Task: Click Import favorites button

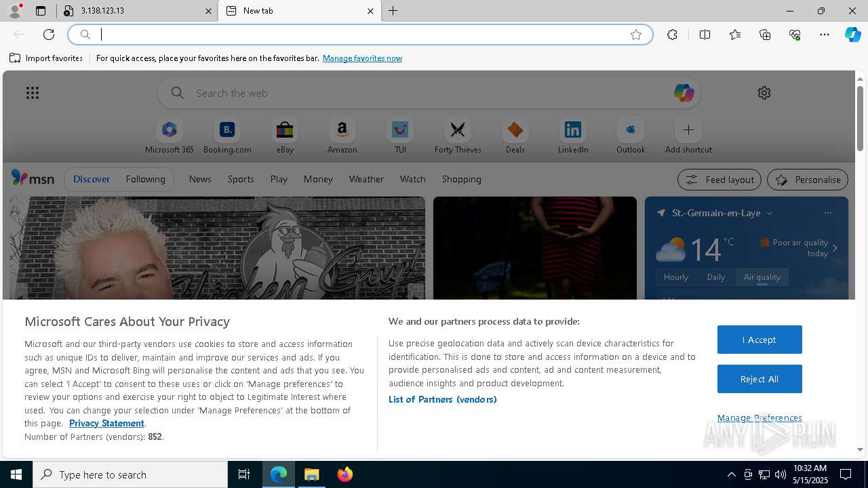Action: [x=46, y=58]
